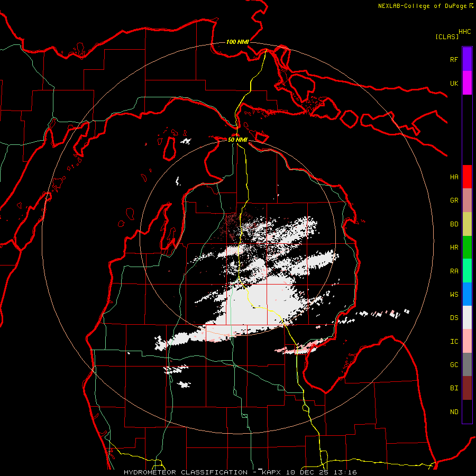476x476 pixels.
Task: Click the UK magenta legend swatch
Action: pyautogui.click(x=467, y=83)
